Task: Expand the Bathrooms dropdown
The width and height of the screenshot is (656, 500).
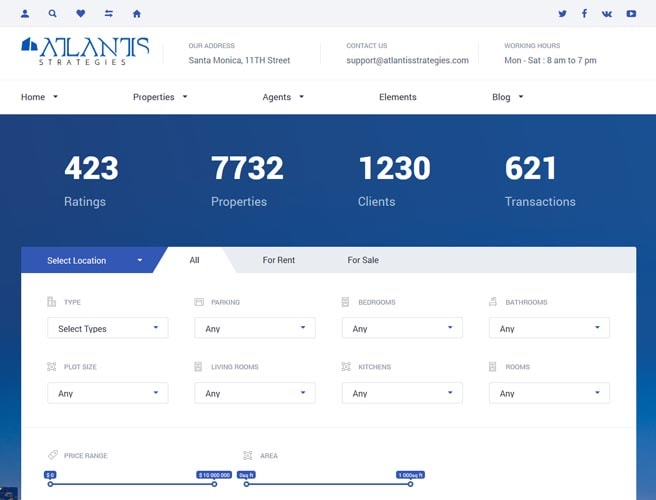Action: pos(549,328)
